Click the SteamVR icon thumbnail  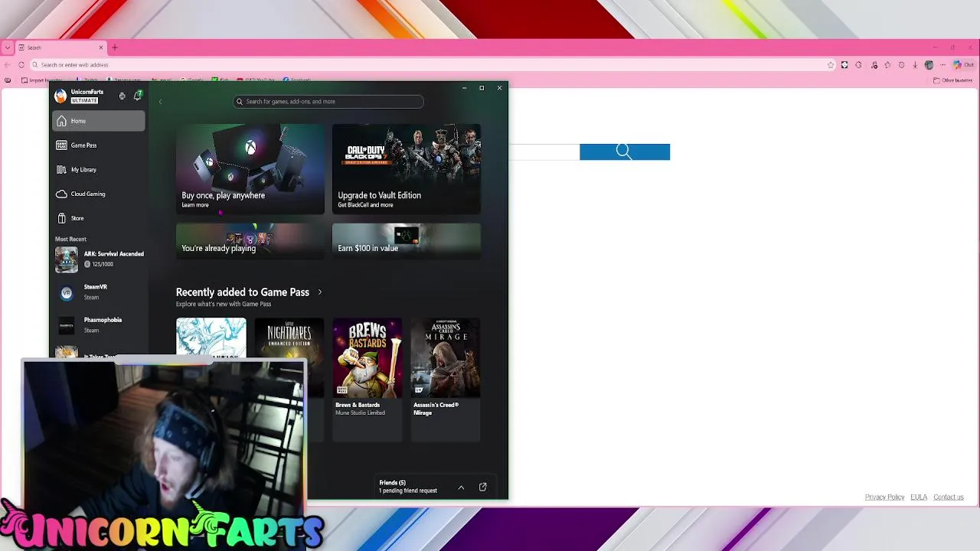(67, 292)
